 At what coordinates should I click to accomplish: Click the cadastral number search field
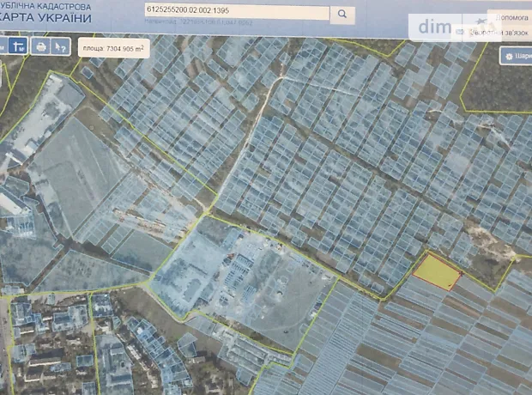pyautogui.click(x=238, y=14)
